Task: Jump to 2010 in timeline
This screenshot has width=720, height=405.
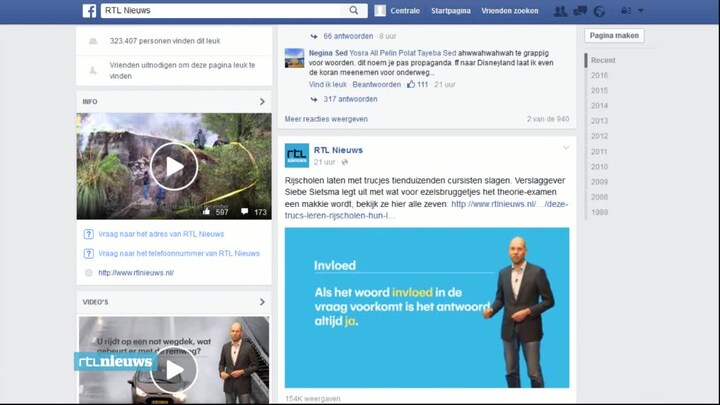Action: pyautogui.click(x=599, y=167)
